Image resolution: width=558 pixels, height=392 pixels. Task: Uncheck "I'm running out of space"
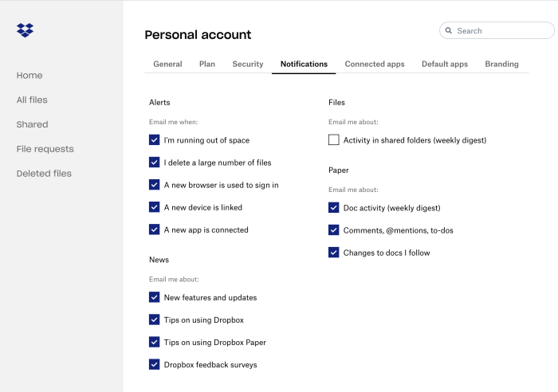click(x=154, y=139)
